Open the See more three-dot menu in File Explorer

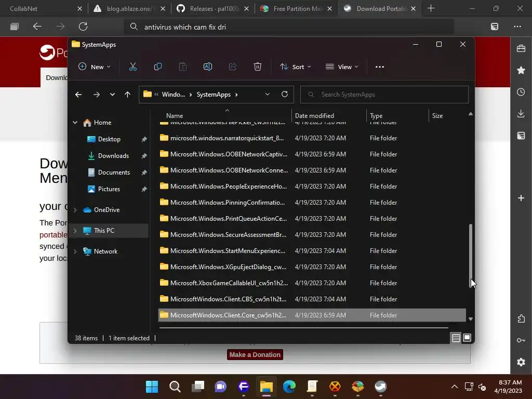coord(380,67)
